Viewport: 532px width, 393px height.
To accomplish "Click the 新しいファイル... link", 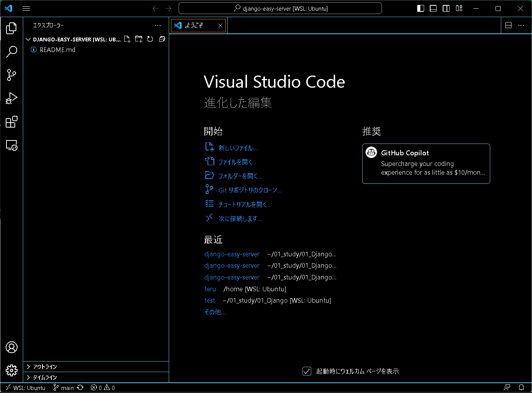I will pyautogui.click(x=237, y=148).
